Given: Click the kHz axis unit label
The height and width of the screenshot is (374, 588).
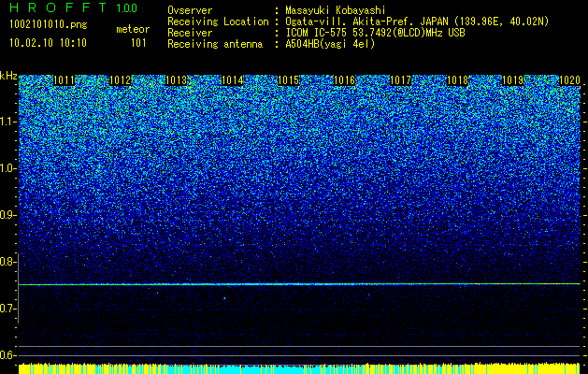Looking at the screenshot, I should click(x=8, y=76).
